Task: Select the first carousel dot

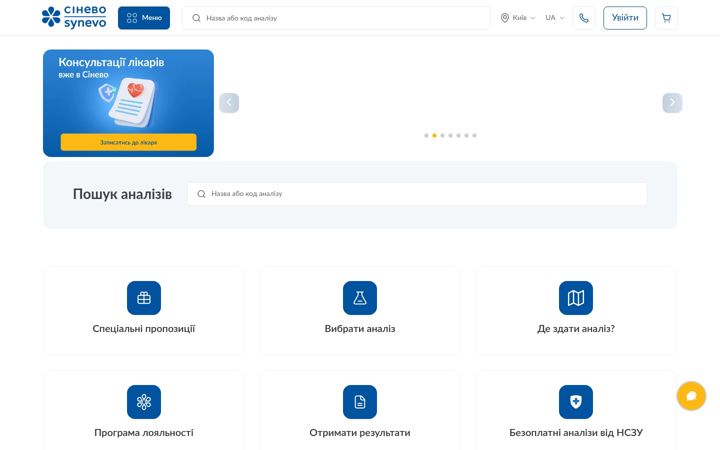Action: [427, 135]
